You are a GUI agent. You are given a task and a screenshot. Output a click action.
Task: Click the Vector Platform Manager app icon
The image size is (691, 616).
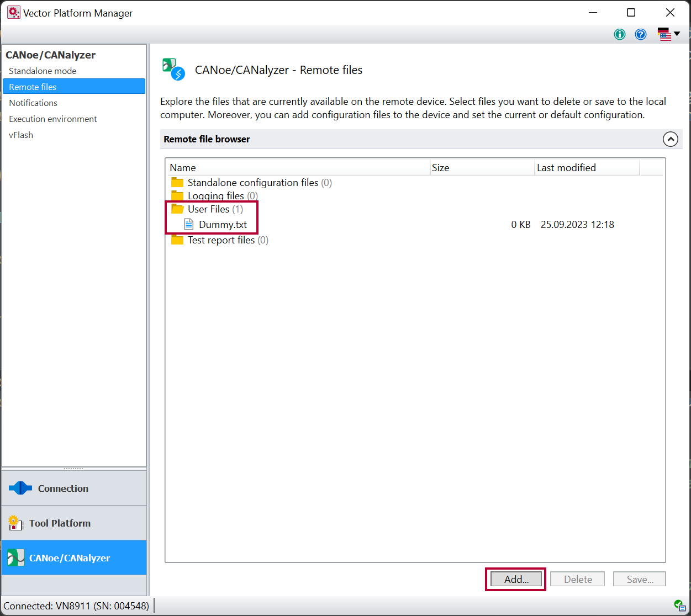13,13
